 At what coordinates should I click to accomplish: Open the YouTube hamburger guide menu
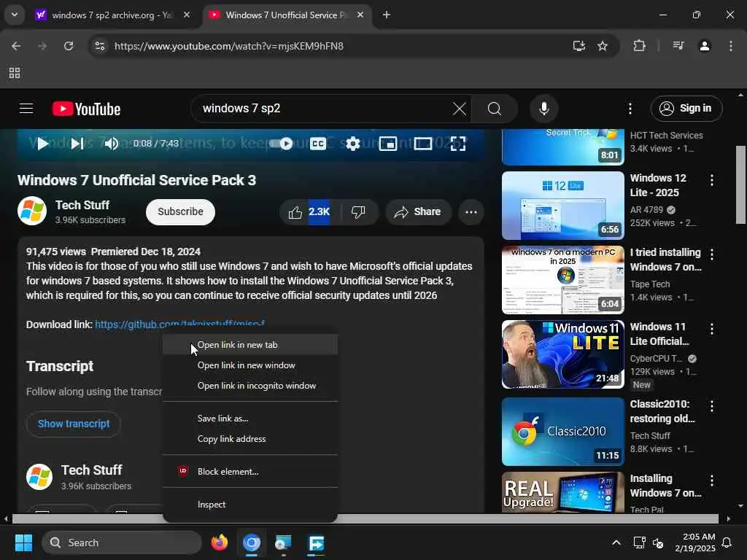(x=26, y=109)
